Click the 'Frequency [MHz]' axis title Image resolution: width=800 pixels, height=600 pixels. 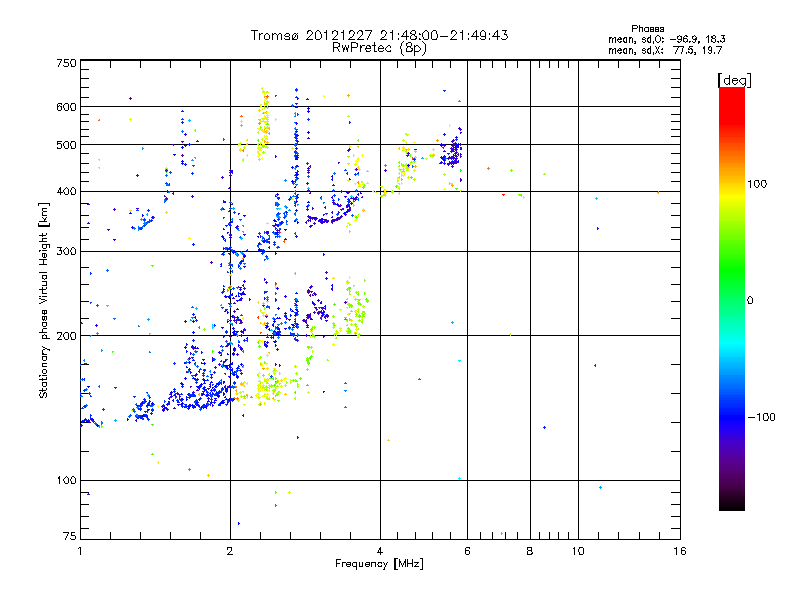(x=379, y=564)
